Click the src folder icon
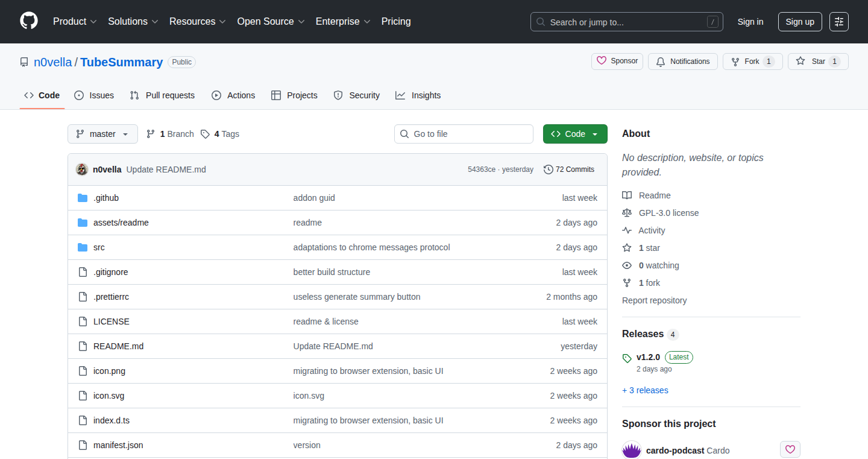The height and width of the screenshot is (459, 868). tap(83, 247)
